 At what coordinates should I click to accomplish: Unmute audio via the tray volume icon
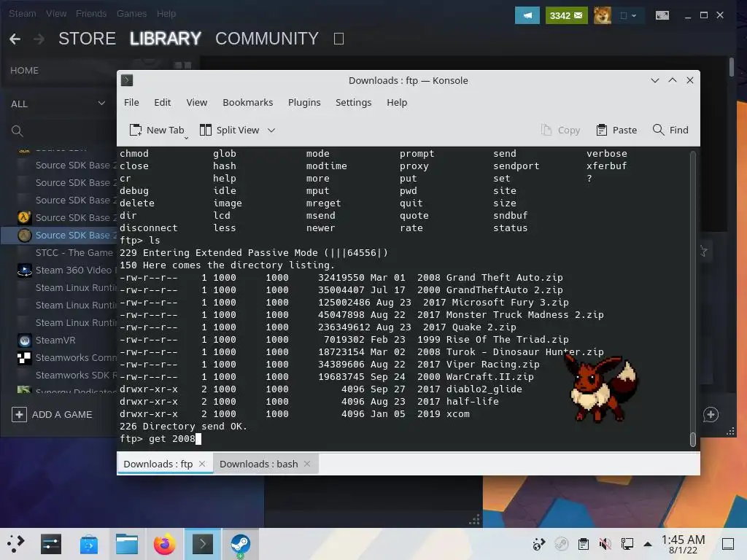tap(605, 544)
